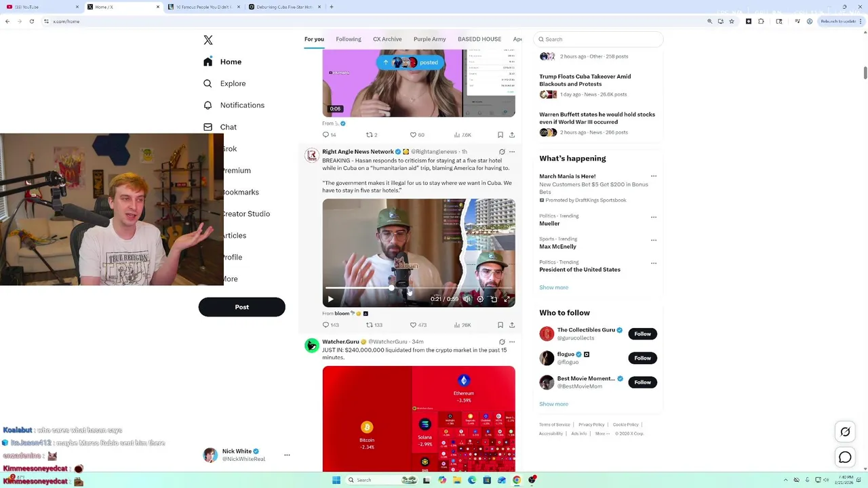Screen dimensions: 868x488
Task: Share the top post with 7.6K views
Action: (x=512, y=135)
